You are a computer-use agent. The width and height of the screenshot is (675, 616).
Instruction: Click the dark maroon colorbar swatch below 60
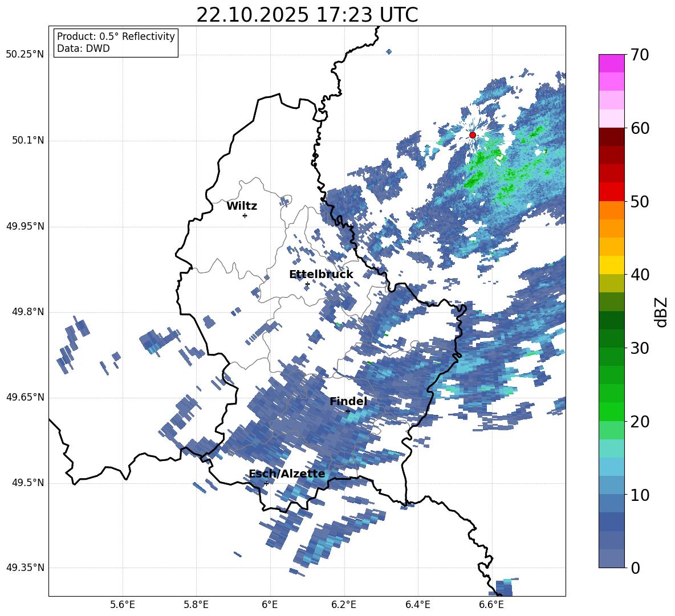(x=612, y=136)
